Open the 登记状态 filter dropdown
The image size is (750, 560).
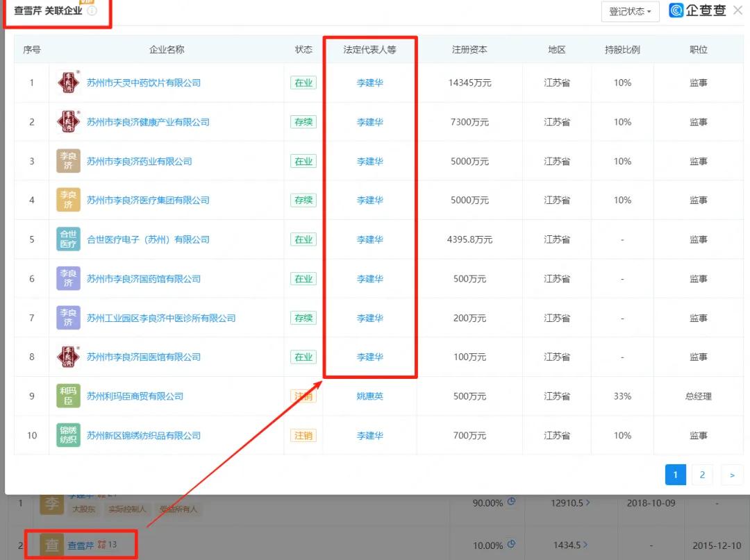point(629,12)
